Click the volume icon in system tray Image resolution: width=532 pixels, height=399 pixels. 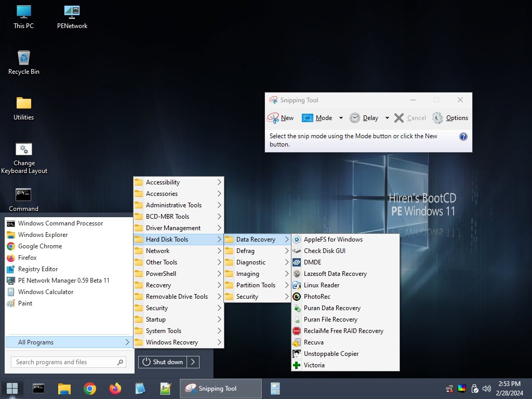pyautogui.click(x=486, y=389)
